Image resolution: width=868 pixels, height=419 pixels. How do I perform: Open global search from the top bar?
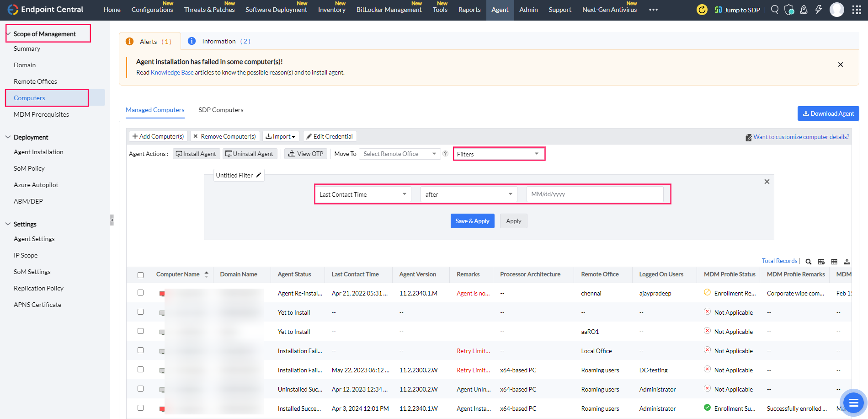point(774,10)
